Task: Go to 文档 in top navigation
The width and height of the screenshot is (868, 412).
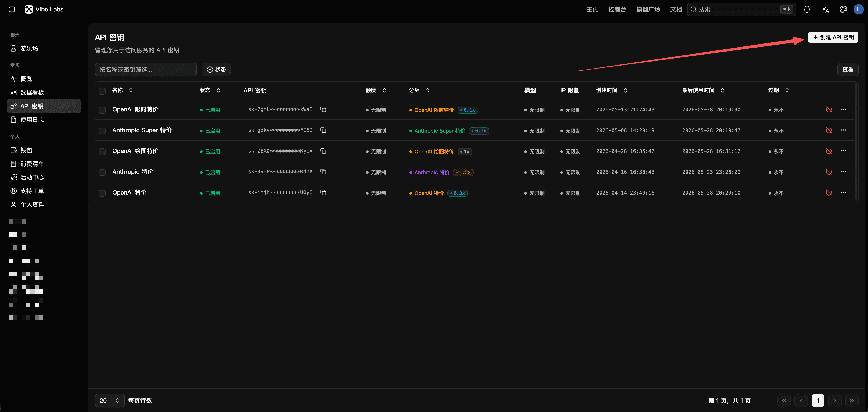Action: (676, 10)
